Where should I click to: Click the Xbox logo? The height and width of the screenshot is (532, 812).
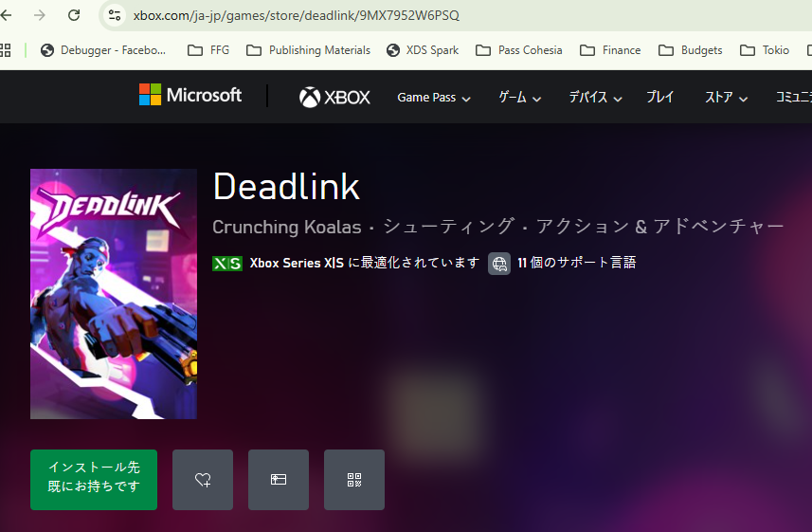click(x=334, y=97)
